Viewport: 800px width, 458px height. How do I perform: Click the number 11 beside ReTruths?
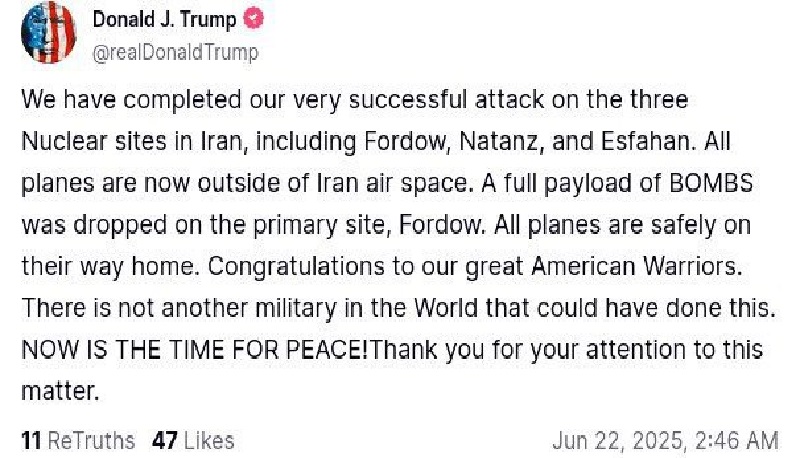(31, 441)
